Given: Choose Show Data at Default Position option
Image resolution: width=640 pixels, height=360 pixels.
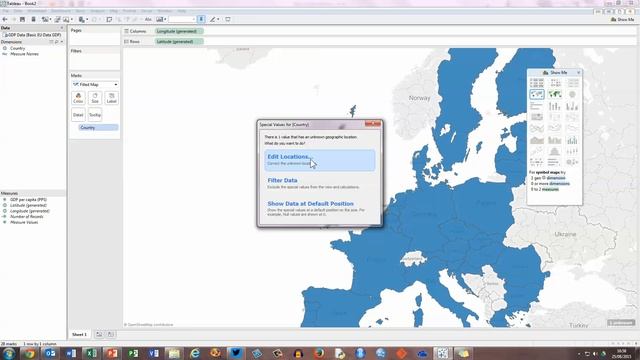Looking at the screenshot, I should (320, 208).
